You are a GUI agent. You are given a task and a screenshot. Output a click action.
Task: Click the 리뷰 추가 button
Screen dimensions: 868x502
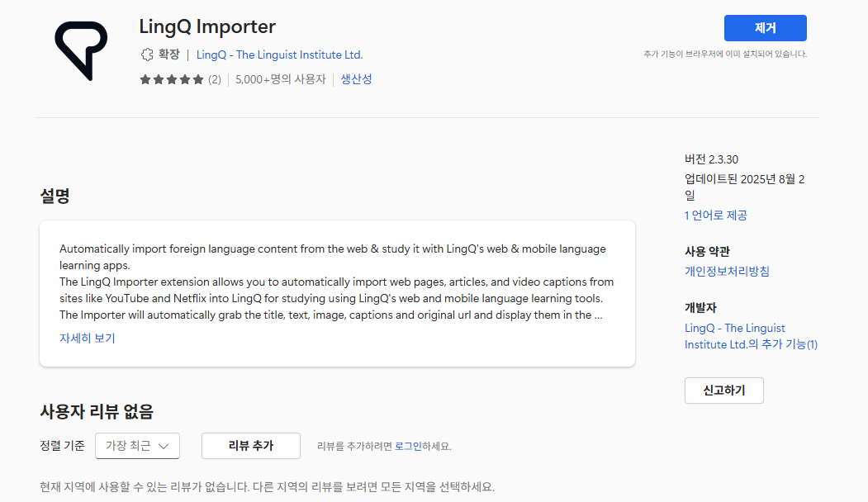(251, 446)
